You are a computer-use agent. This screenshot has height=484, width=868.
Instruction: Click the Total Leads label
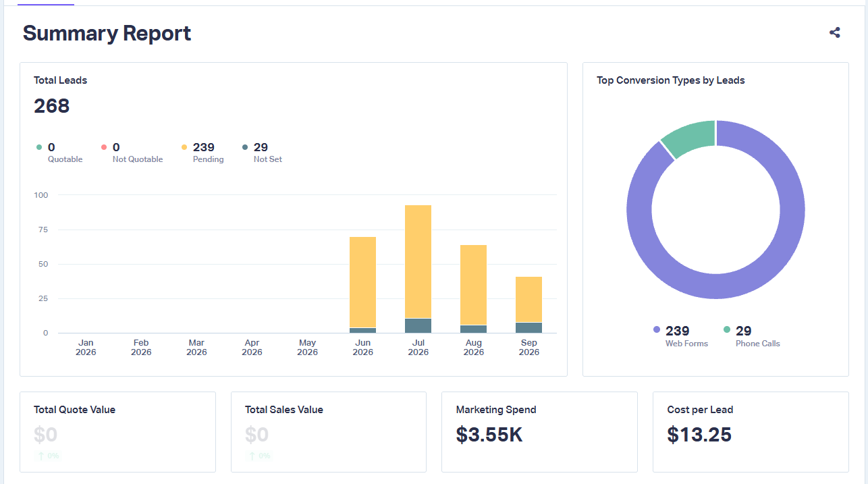[x=61, y=80]
